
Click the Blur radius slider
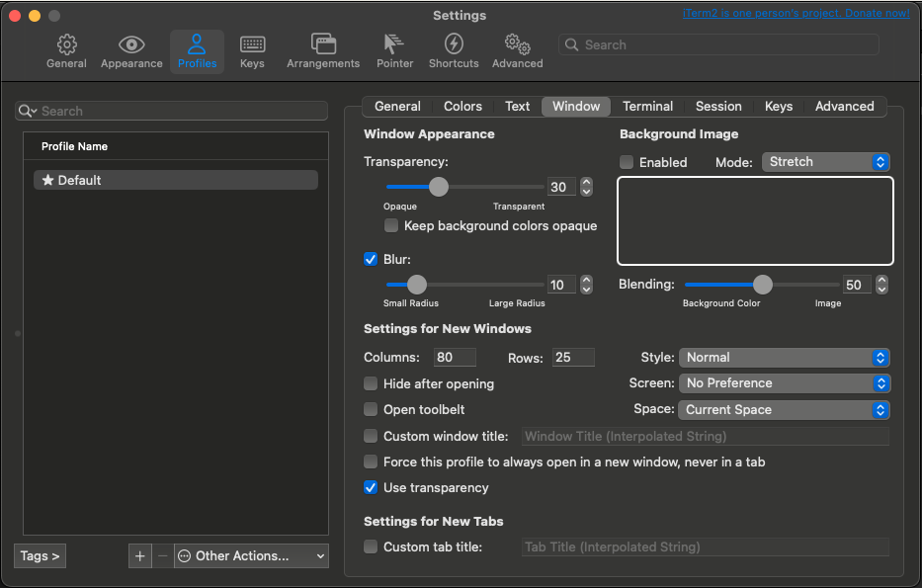coord(464,285)
